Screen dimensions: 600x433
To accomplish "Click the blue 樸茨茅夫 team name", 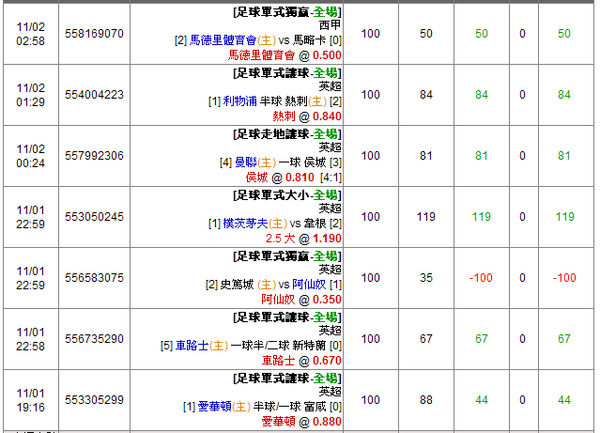I will coord(245,223).
